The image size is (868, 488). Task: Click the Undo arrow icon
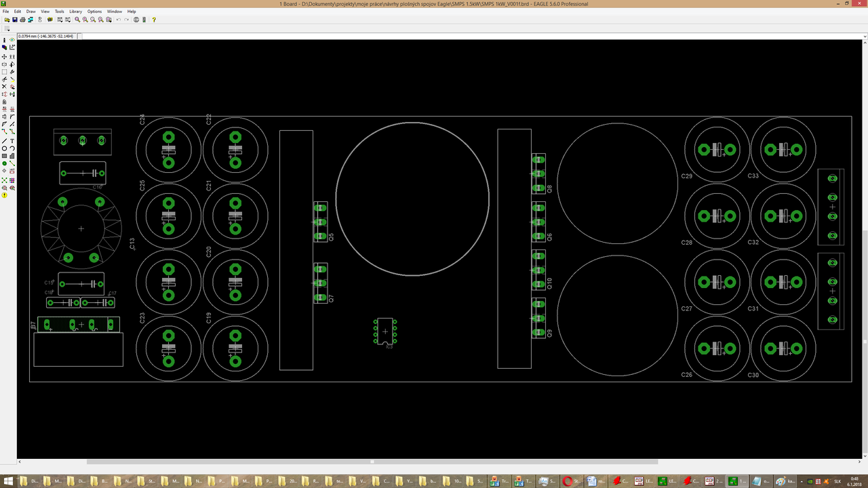119,20
